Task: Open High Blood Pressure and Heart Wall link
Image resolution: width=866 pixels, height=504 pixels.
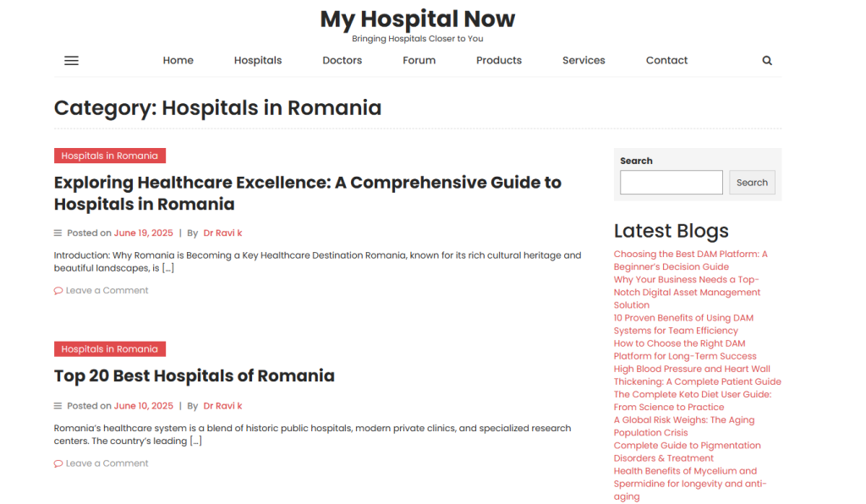Action: [x=697, y=375]
